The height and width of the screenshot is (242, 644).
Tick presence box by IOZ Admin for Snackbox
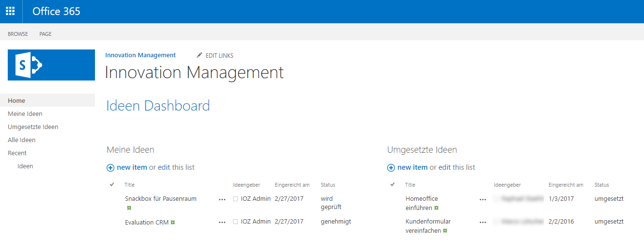pyautogui.click(x=236, y=199)
